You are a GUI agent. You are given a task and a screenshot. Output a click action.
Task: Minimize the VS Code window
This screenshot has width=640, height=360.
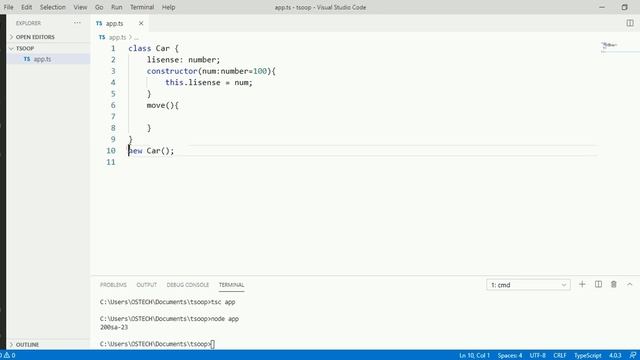602,7
